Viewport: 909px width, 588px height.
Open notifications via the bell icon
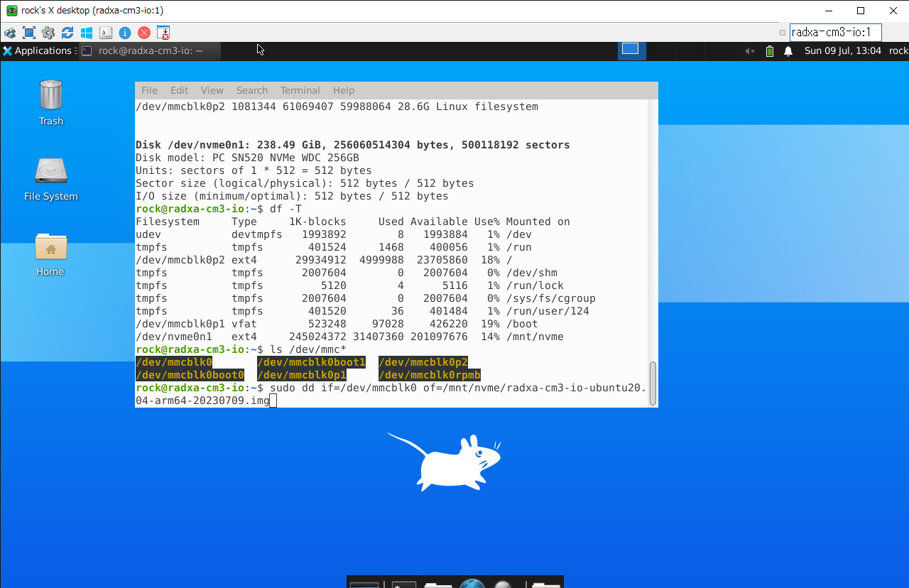pyautogui.click(x=788, y=51)
